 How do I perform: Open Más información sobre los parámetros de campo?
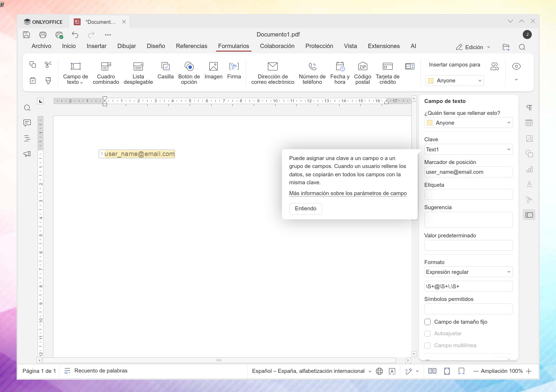(x=348, y=193)
